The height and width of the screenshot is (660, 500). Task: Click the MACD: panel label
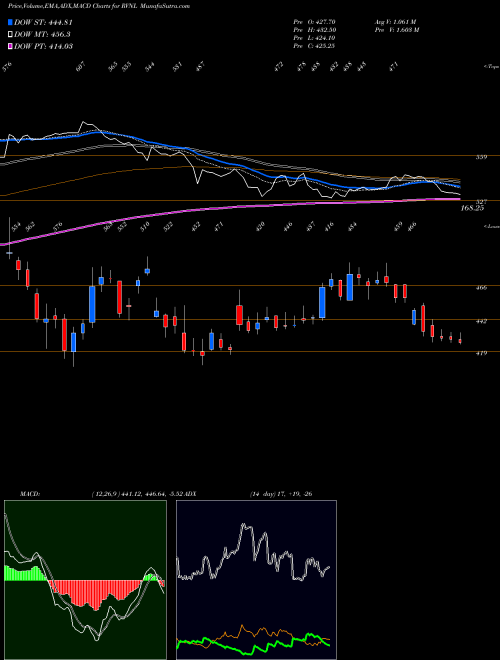30,494
